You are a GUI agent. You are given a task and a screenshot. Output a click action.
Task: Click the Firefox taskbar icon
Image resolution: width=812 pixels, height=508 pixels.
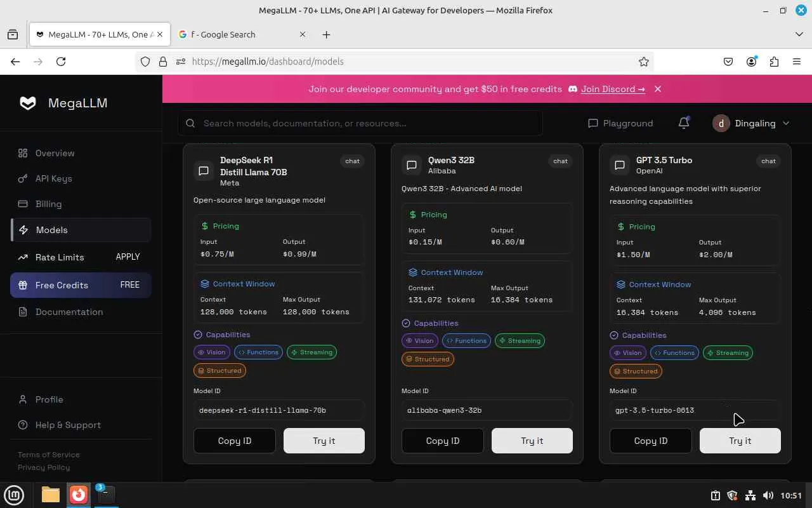(x=79, y=494)
